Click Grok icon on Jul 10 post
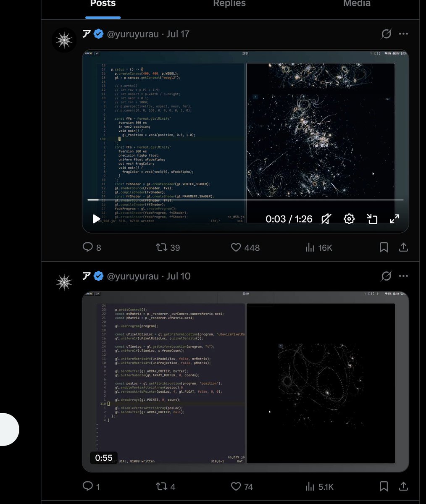The height and width of the screenshot is (504, 426). coord(386,276)
